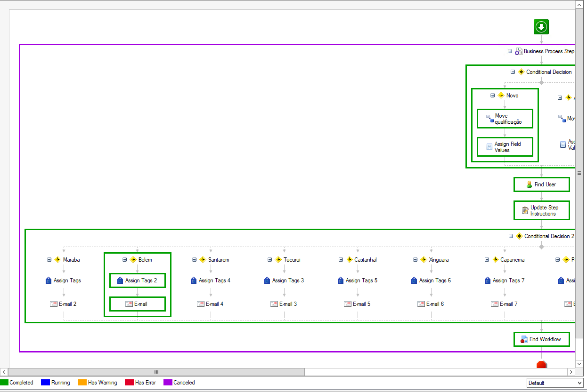Click the Conditional Decision diamond icon
Image resolution: width=587 pixels, height=392 pixels.
pos(521,72)
